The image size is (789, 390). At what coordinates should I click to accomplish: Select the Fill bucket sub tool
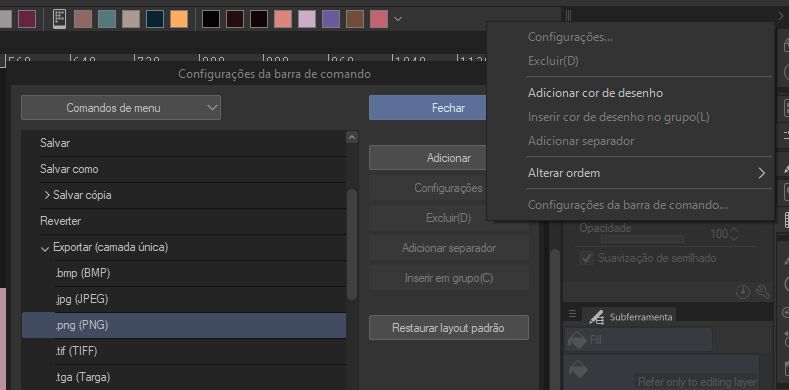639,340
